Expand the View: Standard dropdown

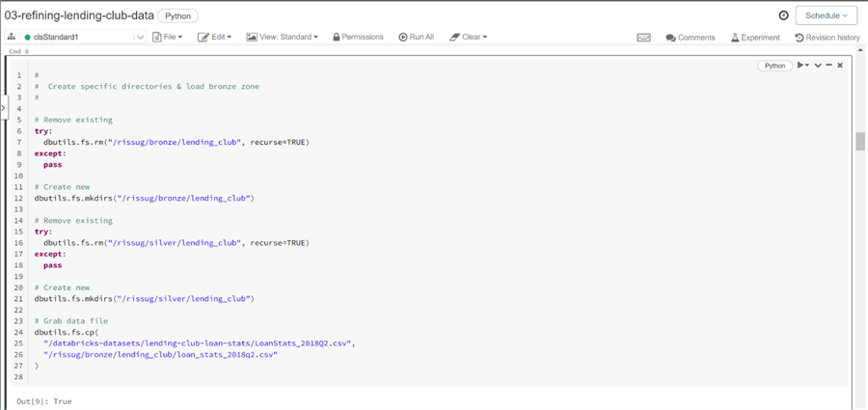click(282, 38)
